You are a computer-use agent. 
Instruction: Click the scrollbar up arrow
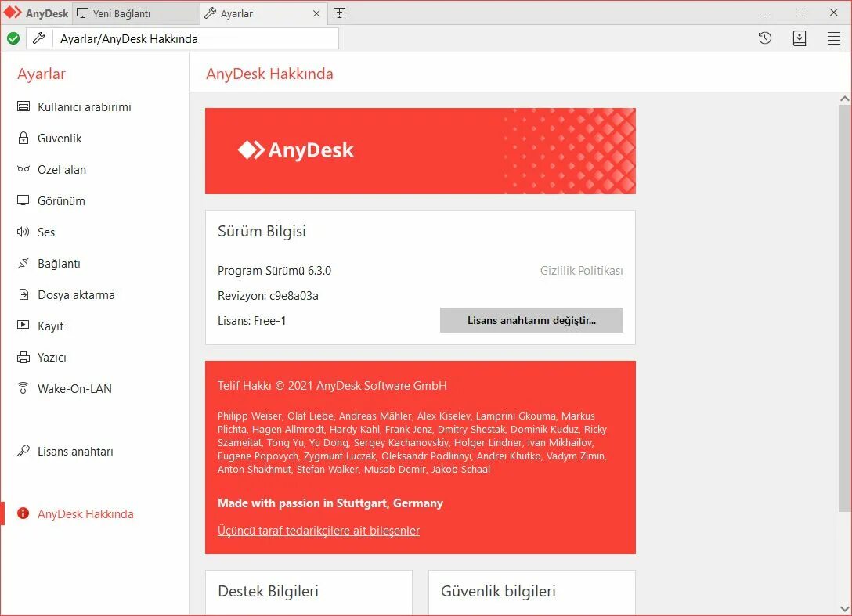[844, 99]
